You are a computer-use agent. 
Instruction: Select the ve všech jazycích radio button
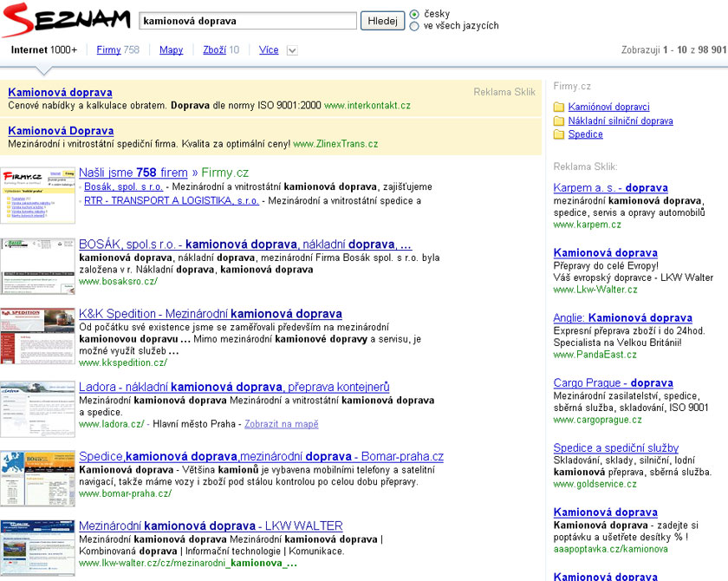click(x=414, y=26)
